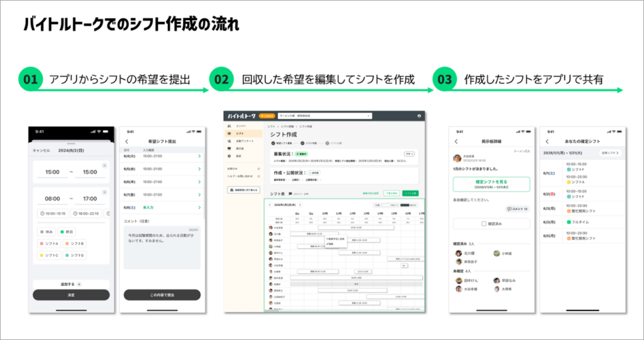The image size is (644, 340).
Task: Select the シフトB chip
Action: coord(74,243)
